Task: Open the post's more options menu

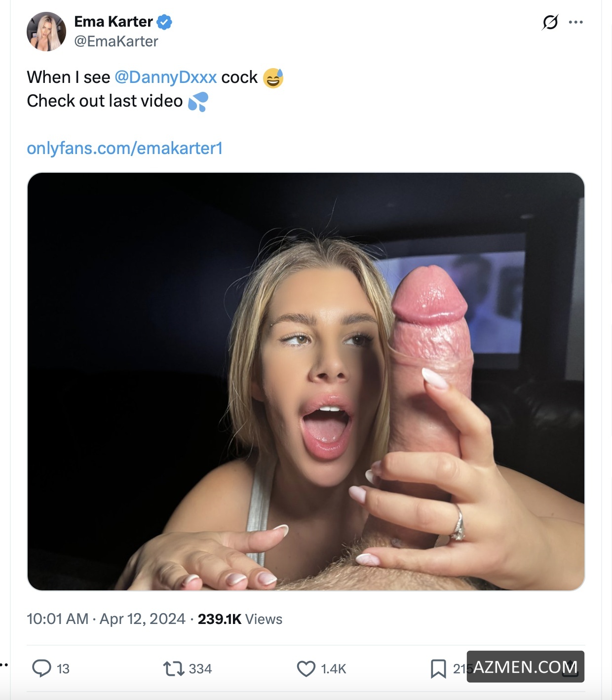Action: [x=575, y=22]
